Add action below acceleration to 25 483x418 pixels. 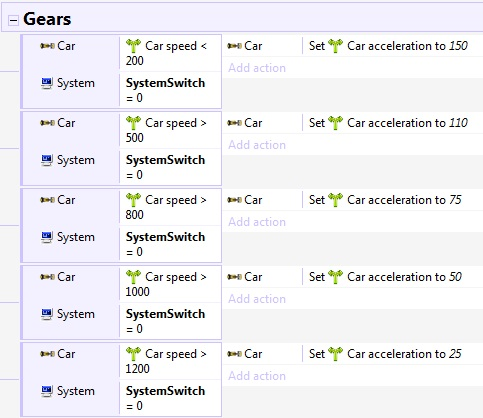257,376
